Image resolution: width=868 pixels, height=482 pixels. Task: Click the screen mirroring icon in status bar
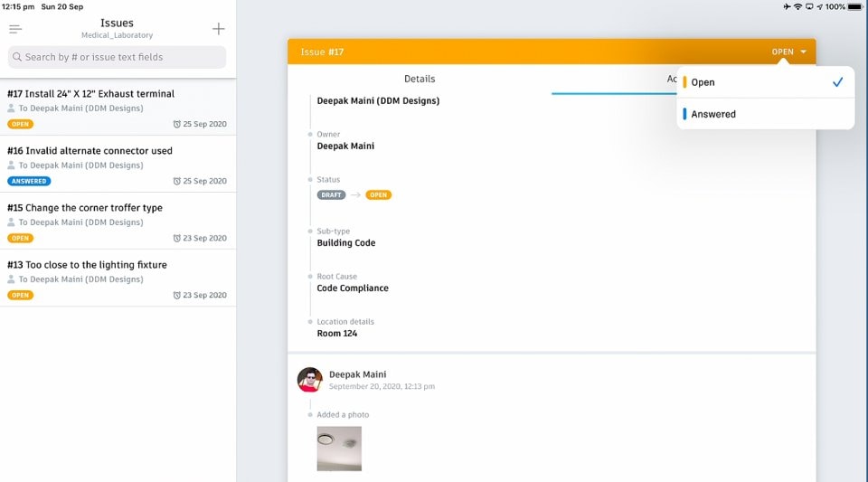(809, 6)
